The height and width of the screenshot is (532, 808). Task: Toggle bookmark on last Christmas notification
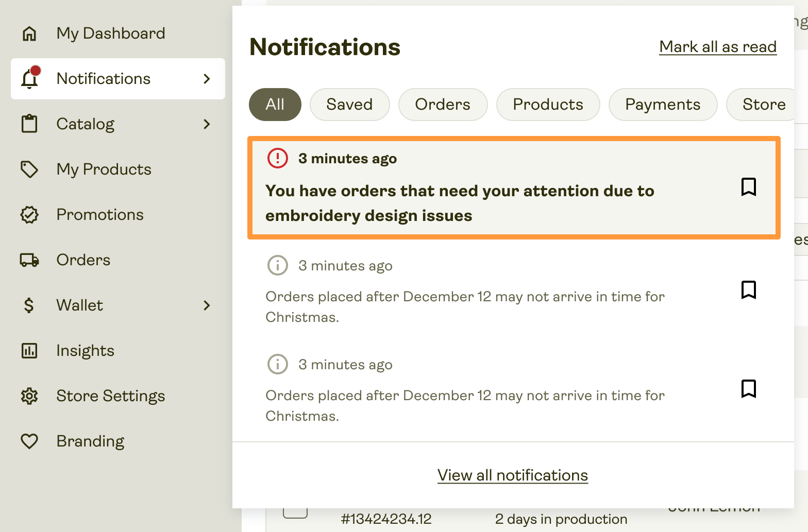point(748,389)
